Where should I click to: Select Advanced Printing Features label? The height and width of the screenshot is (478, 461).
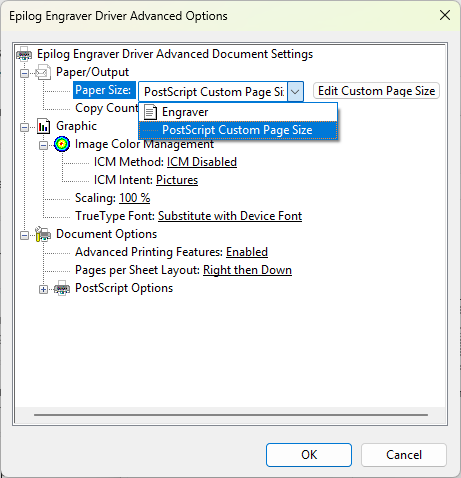149,252
